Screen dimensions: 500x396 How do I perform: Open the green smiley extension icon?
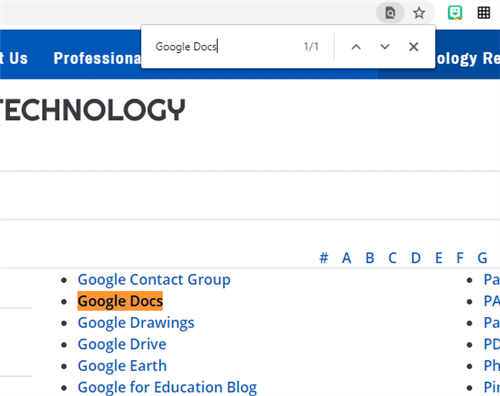pos(455,13)
